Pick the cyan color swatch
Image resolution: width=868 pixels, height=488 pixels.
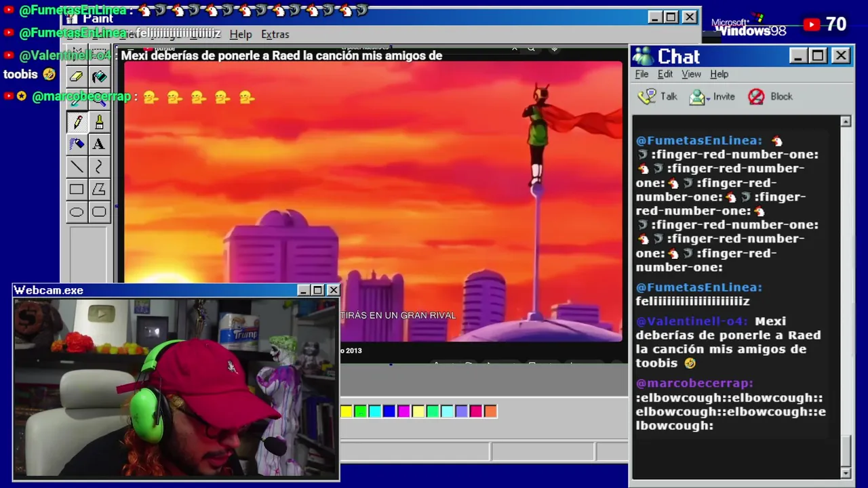tap(375, 411)
